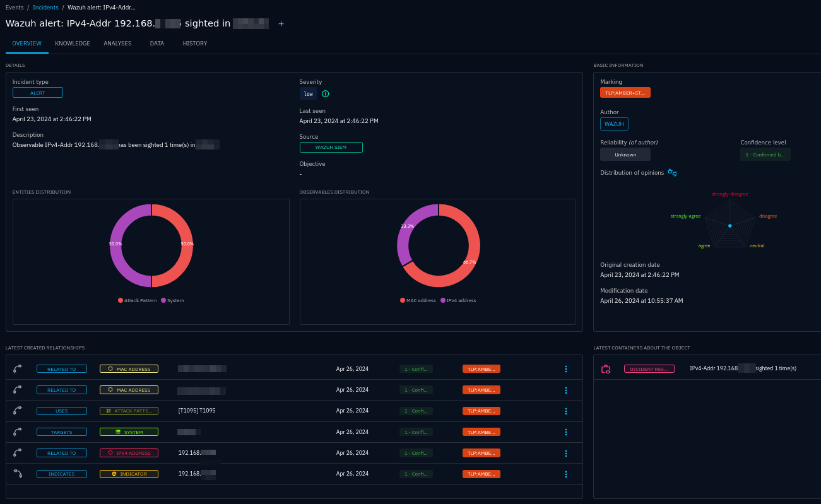Open three-dot menu for second MAC address row

click(565, 390)
